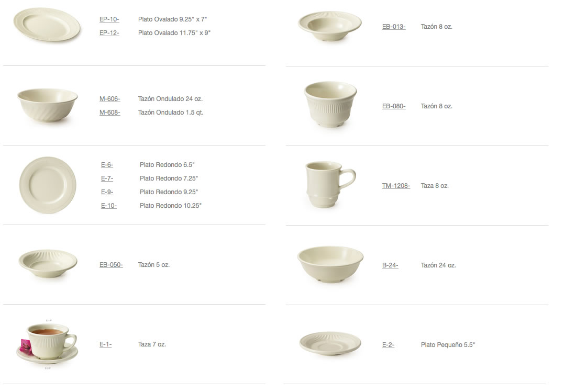
Task: View the flat round plate image
Action: tap(48, 185)
